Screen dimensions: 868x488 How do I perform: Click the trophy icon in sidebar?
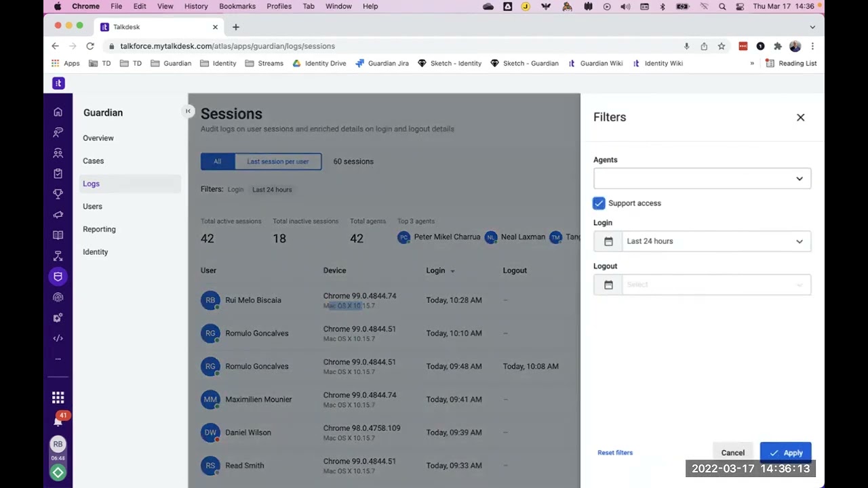[58, 195]
